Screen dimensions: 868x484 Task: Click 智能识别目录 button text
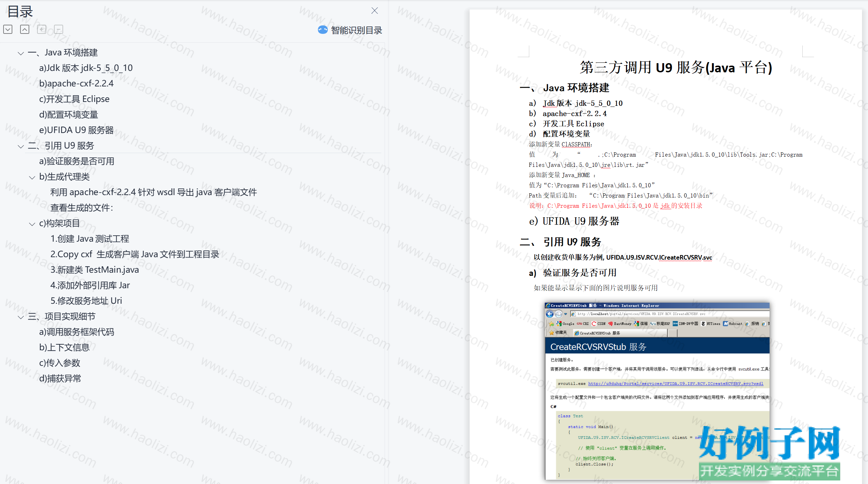(x=356, y=30)
